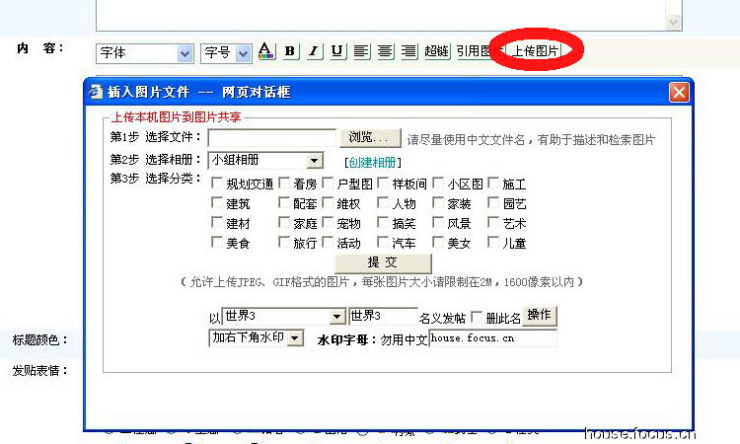Check the 艺术 category box
This screenshot has height=444, width=740.
(x=493, y=222)
